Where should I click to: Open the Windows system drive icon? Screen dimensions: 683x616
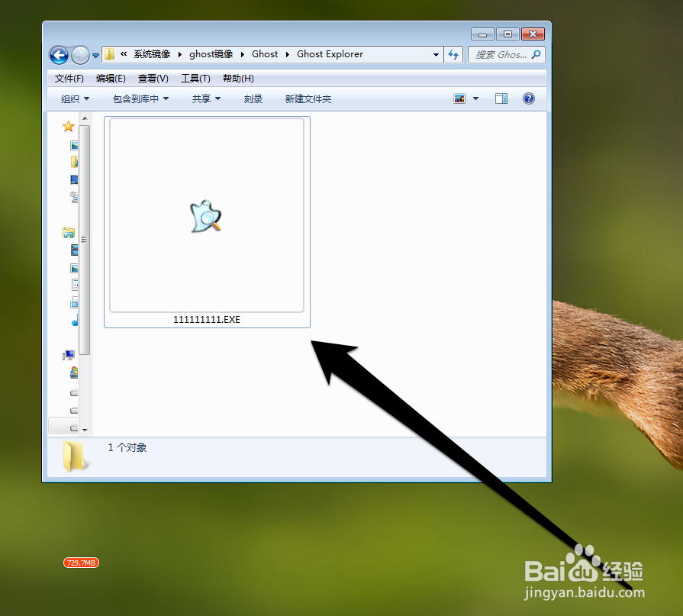[75, 373]
